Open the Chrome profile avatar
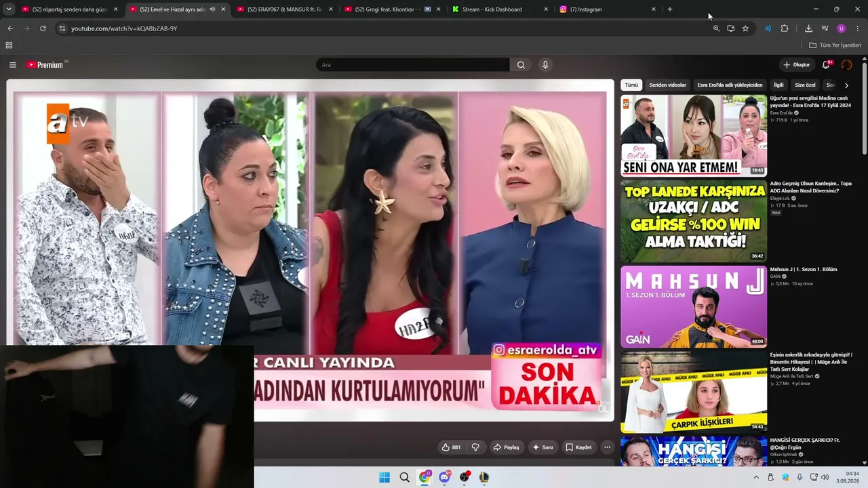Screen dimensions: 868x488 click(842, 28)
